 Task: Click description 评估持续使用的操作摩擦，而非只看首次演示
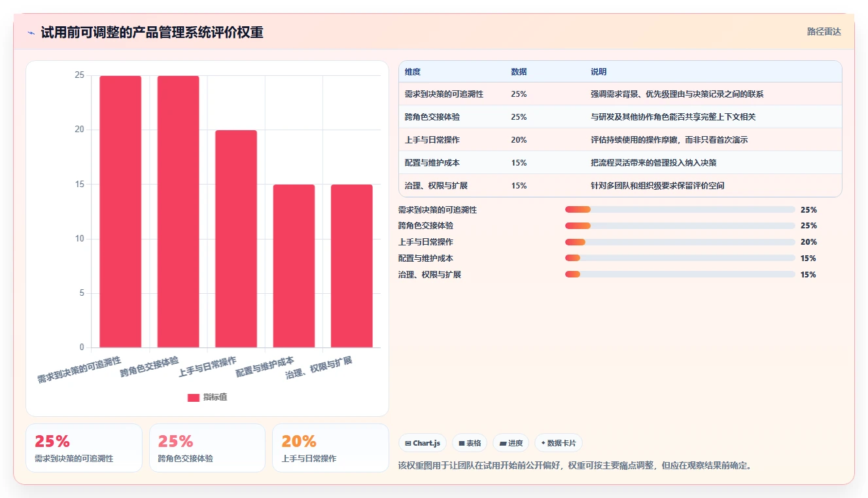[669, 140]
